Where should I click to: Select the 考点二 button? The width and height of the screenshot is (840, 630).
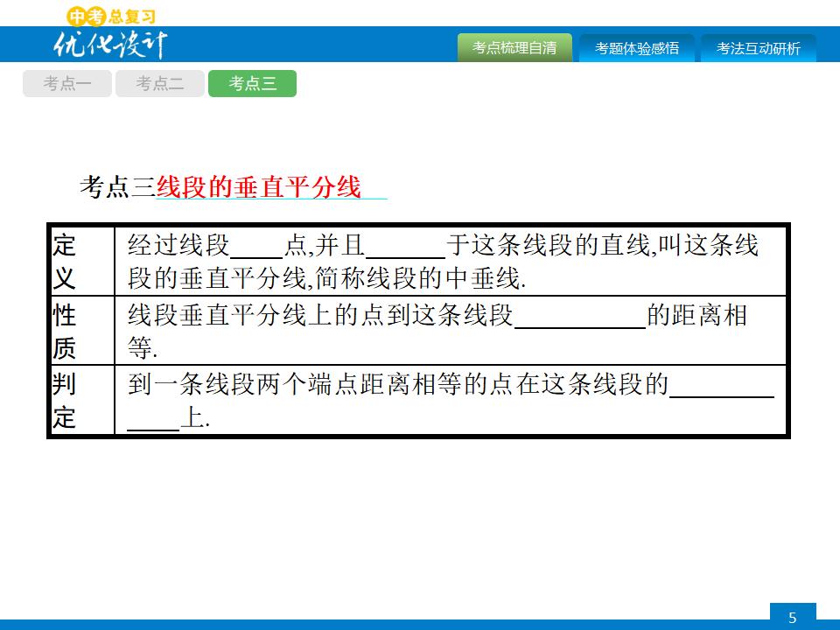(159, 84)
